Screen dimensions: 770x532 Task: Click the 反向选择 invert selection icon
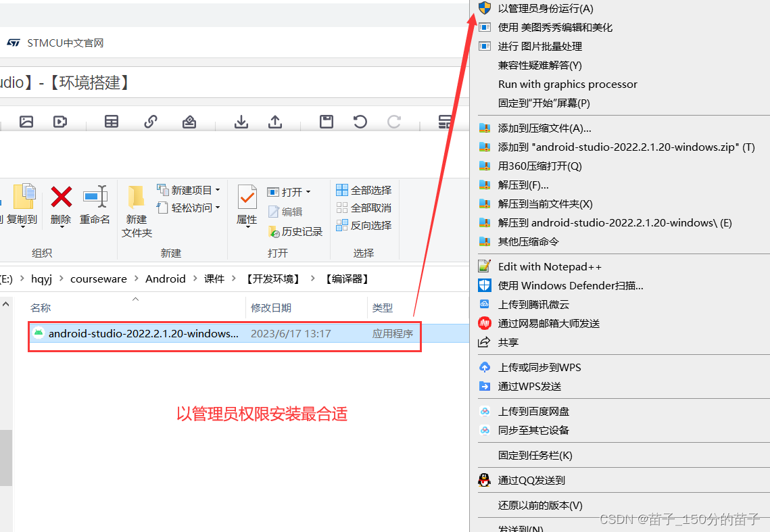364,225
